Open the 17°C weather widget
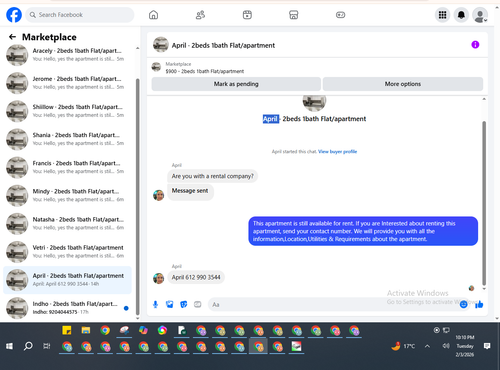Screen dimensions: 500x370 point(403,346)
